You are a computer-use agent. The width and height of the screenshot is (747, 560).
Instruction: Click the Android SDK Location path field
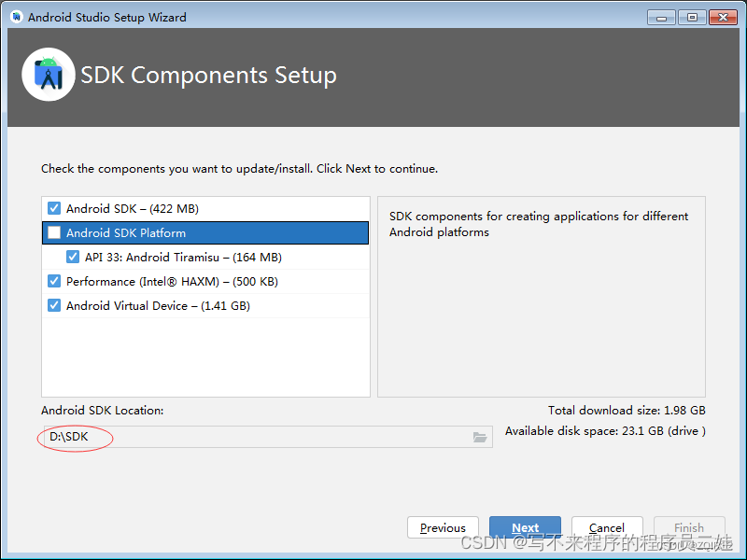(x=268, y=437)
